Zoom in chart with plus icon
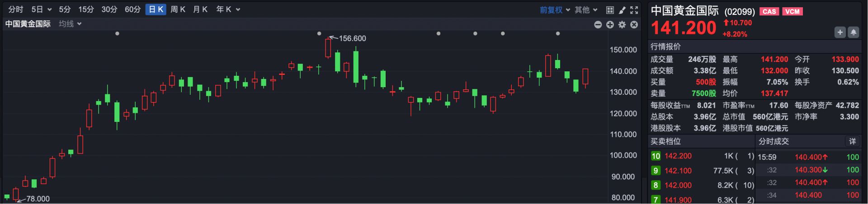The image size is (868, 204). (x=610, y=25)
